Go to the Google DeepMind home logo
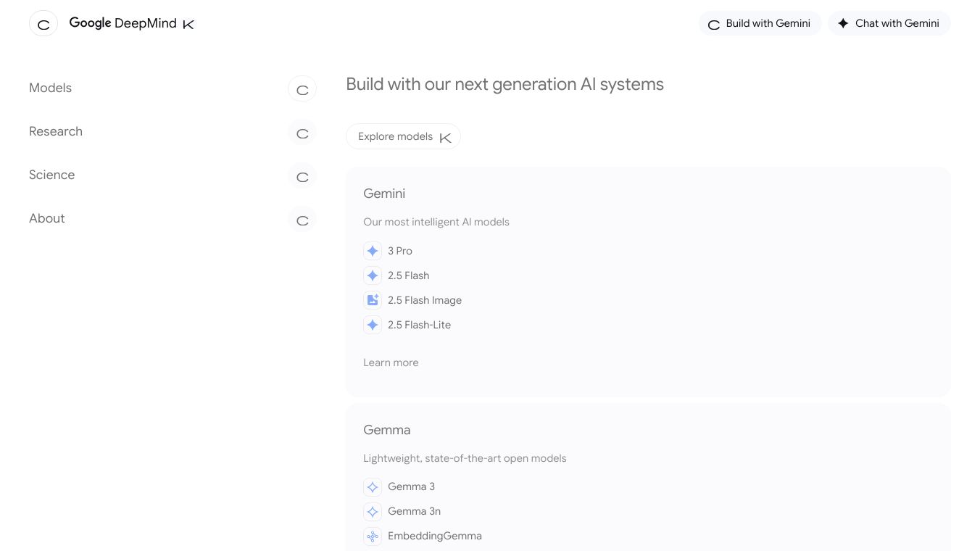 click(123, 23)
